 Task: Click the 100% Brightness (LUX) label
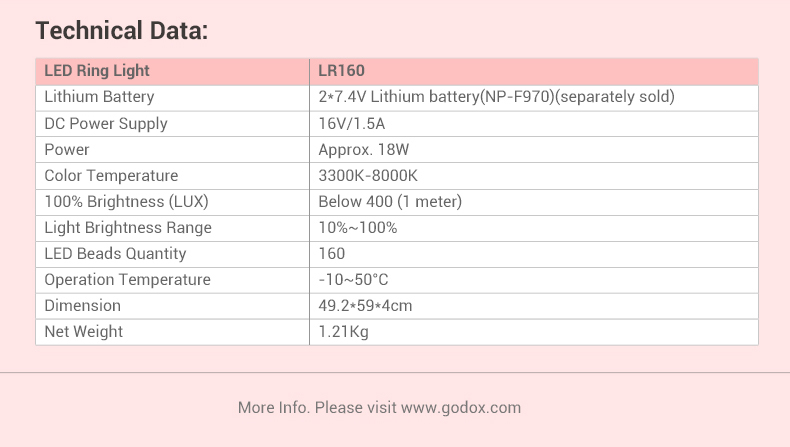click(x=126, y=201)
